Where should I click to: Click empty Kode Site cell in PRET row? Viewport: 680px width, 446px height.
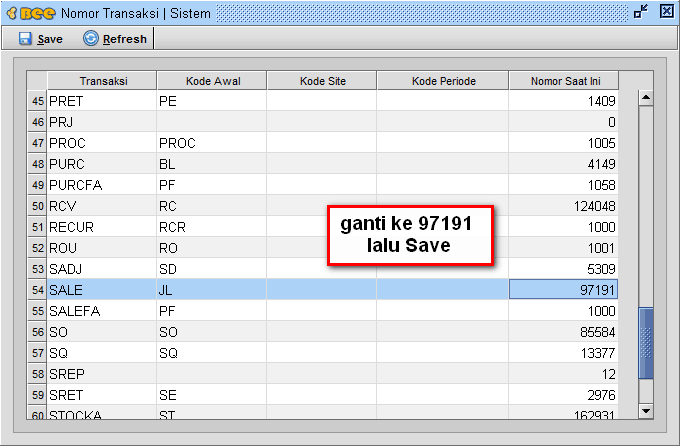pyautogui.click(x=322, y=101)
